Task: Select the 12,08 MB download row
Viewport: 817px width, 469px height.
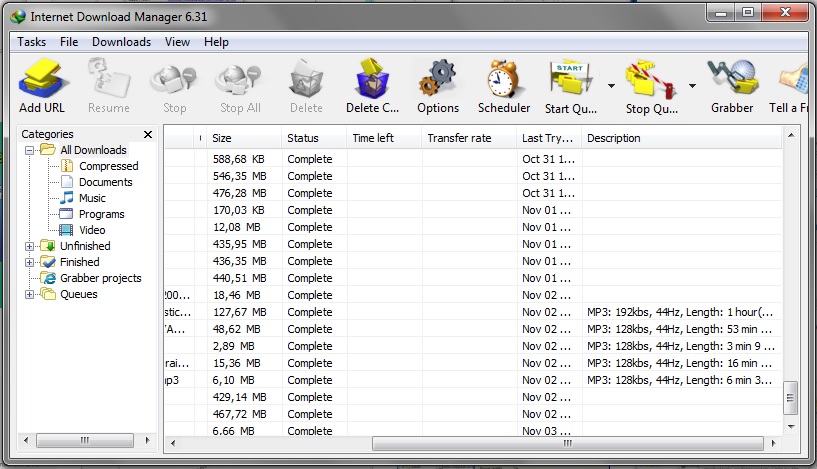Action: (x=473, y=227)
